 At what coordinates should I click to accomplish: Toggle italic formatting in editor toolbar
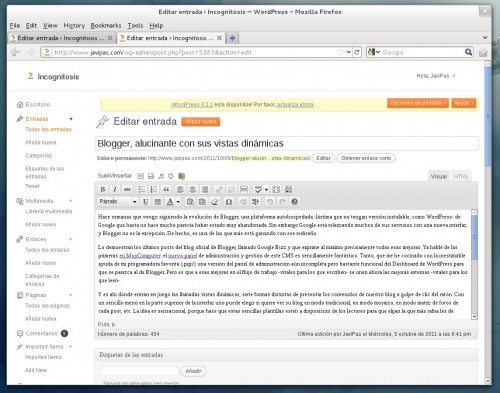click(115, 189)
